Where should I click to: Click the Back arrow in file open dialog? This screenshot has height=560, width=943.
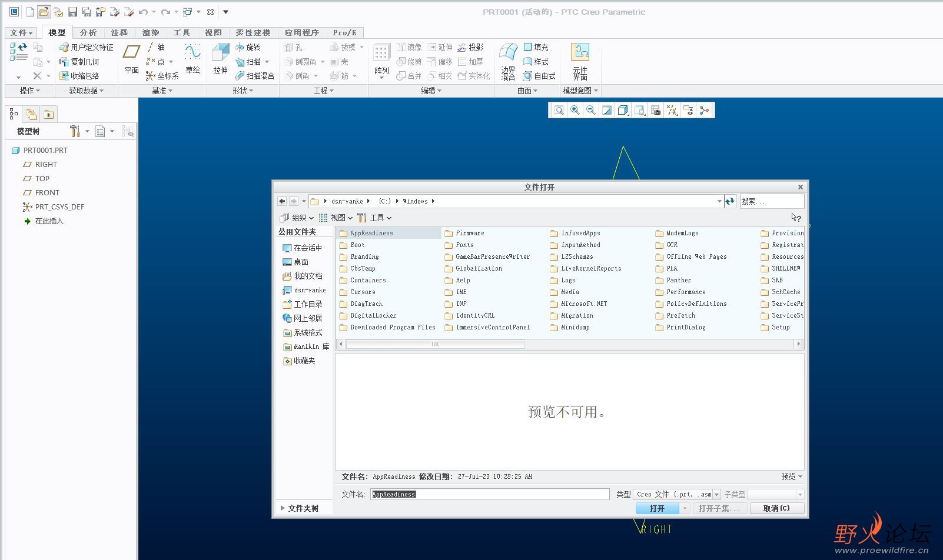pyautogui.click(x=282, y=201)
